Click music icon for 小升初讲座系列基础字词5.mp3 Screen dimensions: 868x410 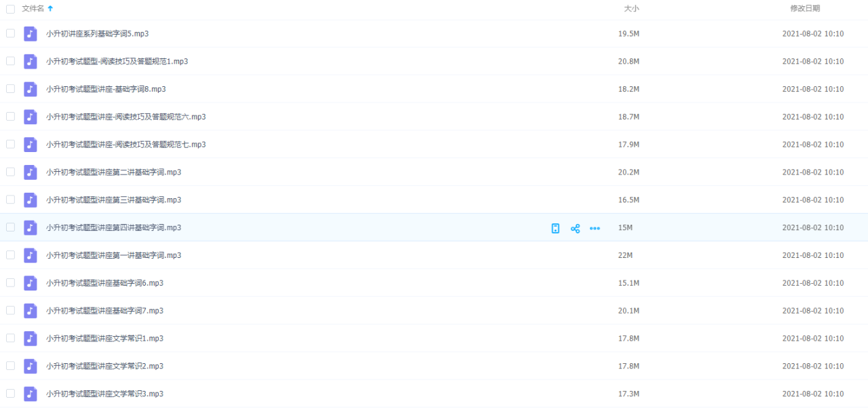pos(31,34)
